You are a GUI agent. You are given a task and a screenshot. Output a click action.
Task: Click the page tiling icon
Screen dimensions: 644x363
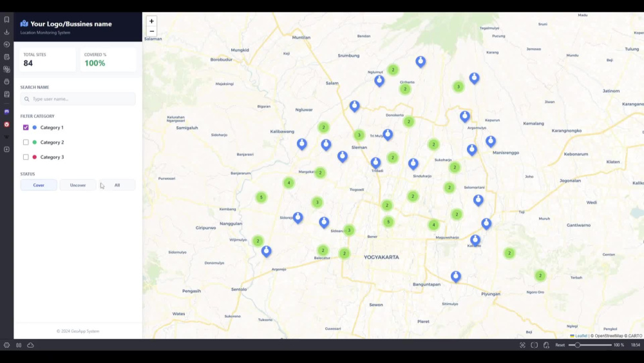tap(535, 345)
